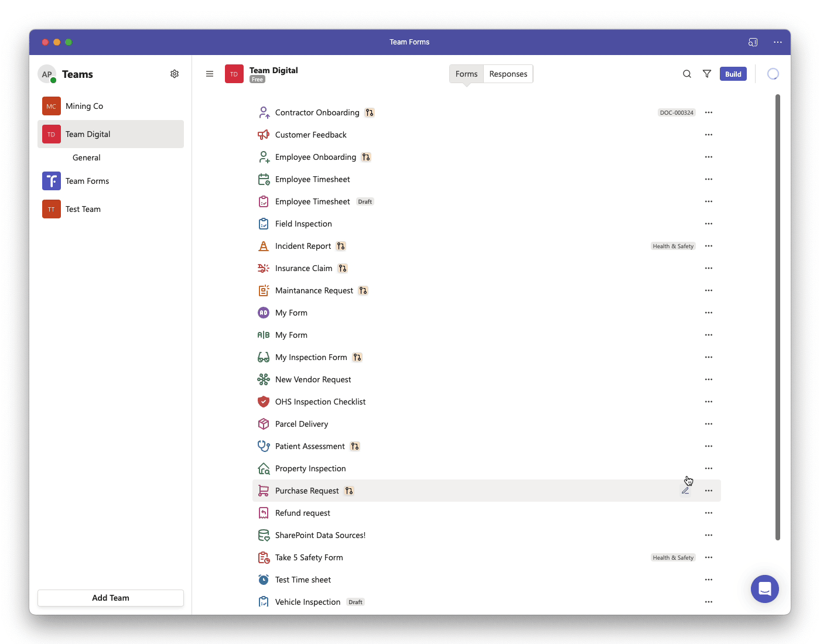Viewport: 820px width, 644px height.
Task: Click the New Vendor Request icon
Action: [264, 379]
